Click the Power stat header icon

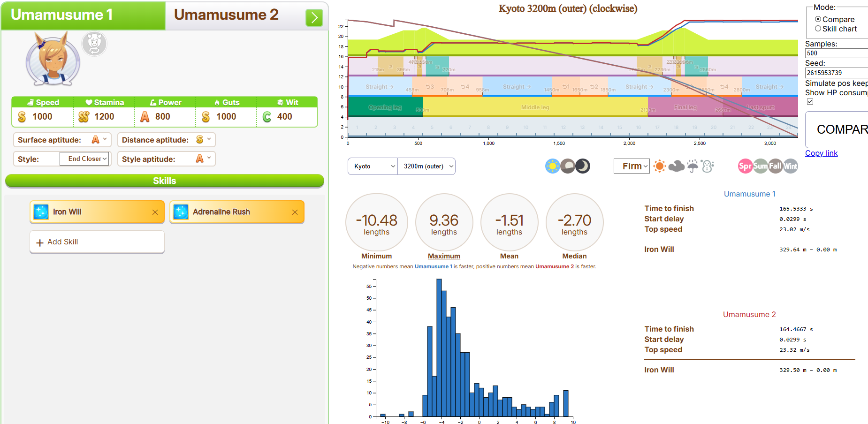153,102
